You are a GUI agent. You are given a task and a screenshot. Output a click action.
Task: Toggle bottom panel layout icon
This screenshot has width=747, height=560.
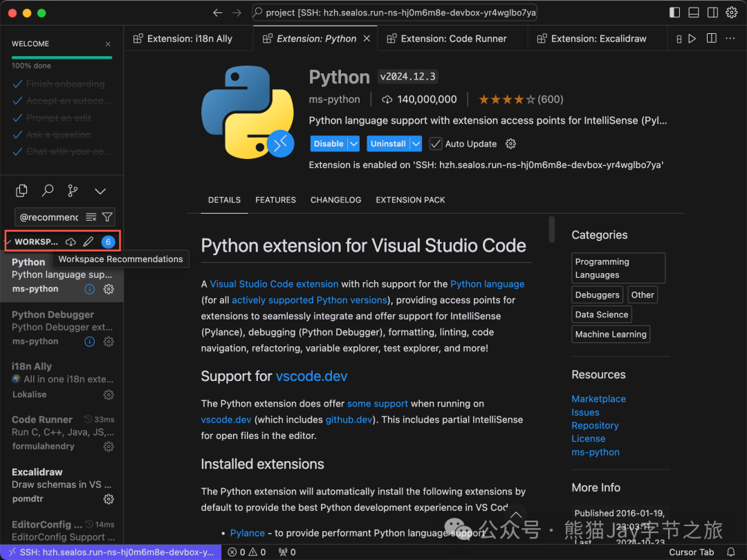[x=694, y=13]
